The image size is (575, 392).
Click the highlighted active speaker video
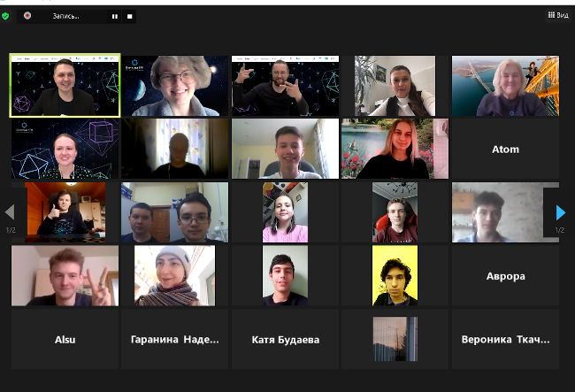click(65, 86)
